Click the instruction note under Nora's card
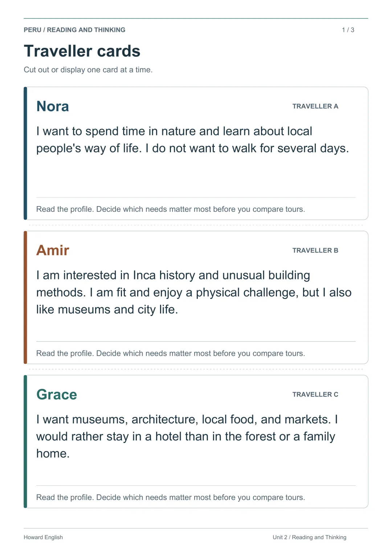 (x=171, y=209)
